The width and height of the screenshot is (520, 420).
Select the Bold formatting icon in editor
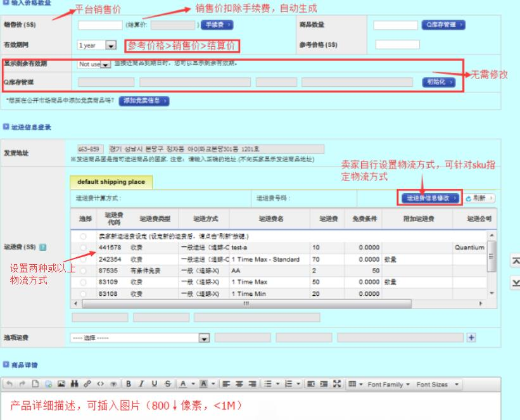[x=129, y=384]
